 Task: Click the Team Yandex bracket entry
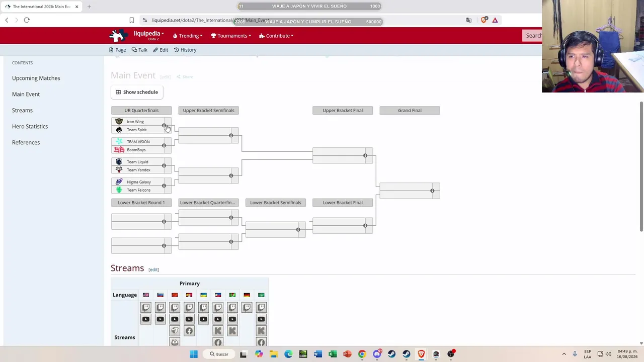click(x=138, y=170)
